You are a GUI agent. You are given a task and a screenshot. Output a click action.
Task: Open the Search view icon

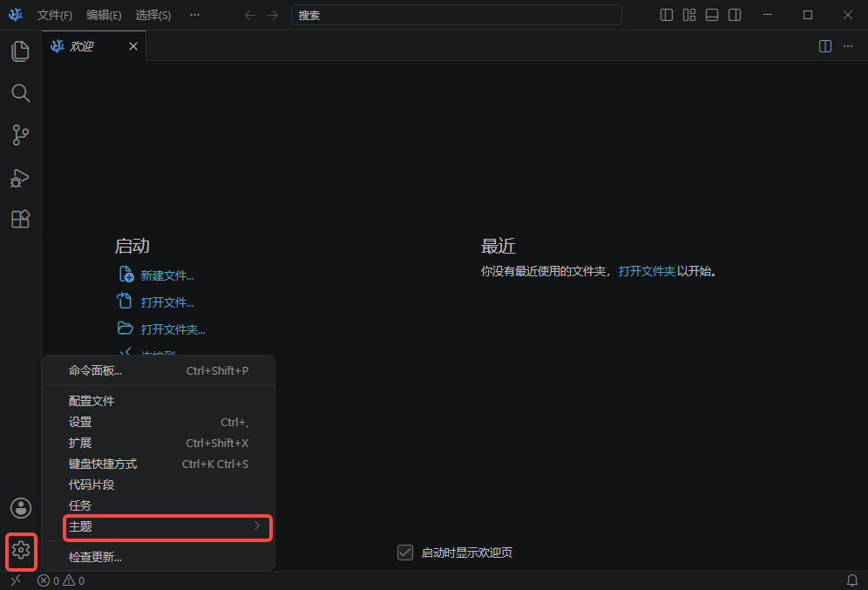[21, 93]
